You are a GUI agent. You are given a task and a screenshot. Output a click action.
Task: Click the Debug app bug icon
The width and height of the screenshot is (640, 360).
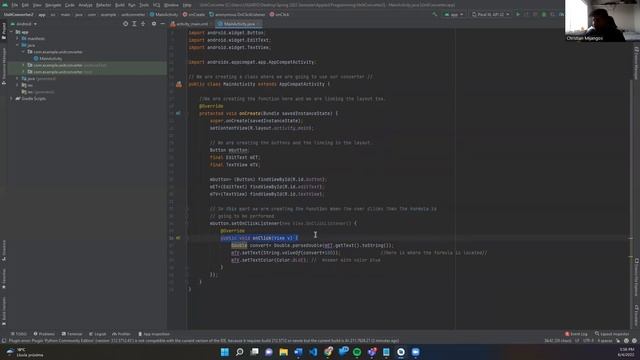544,14
